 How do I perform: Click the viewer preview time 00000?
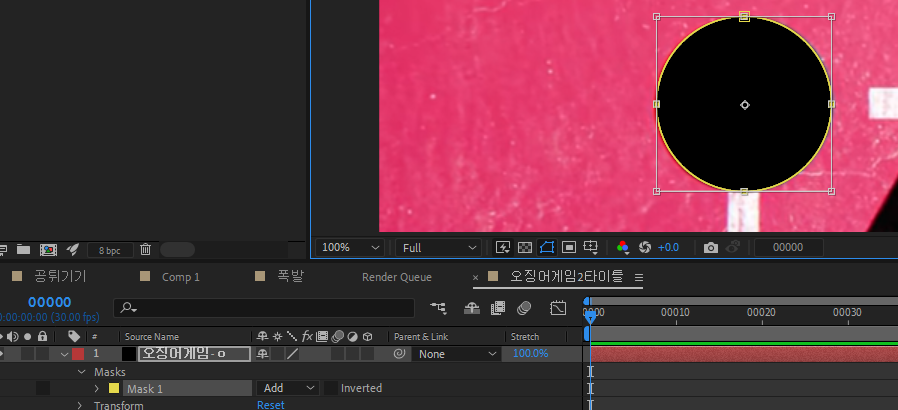tap(788, 247)
